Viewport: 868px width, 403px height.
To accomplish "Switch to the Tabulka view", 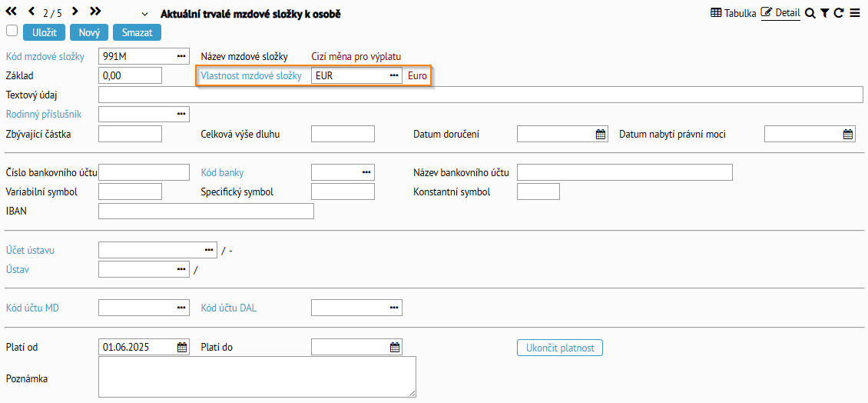I will tap(733, 13).
